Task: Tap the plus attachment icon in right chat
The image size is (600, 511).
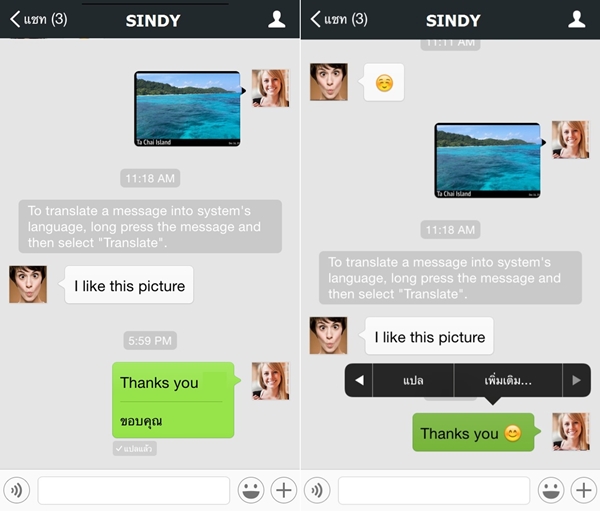Action: tap(584, 490)
